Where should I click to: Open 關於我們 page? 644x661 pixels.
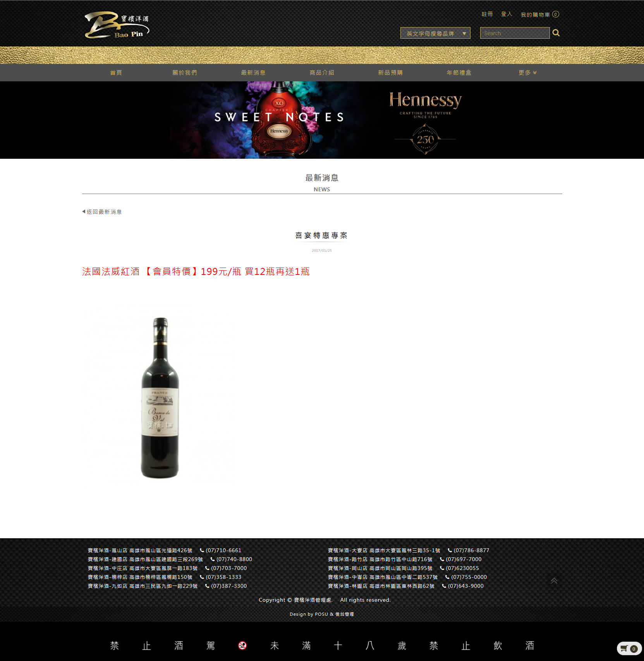[x=185, y=73]
